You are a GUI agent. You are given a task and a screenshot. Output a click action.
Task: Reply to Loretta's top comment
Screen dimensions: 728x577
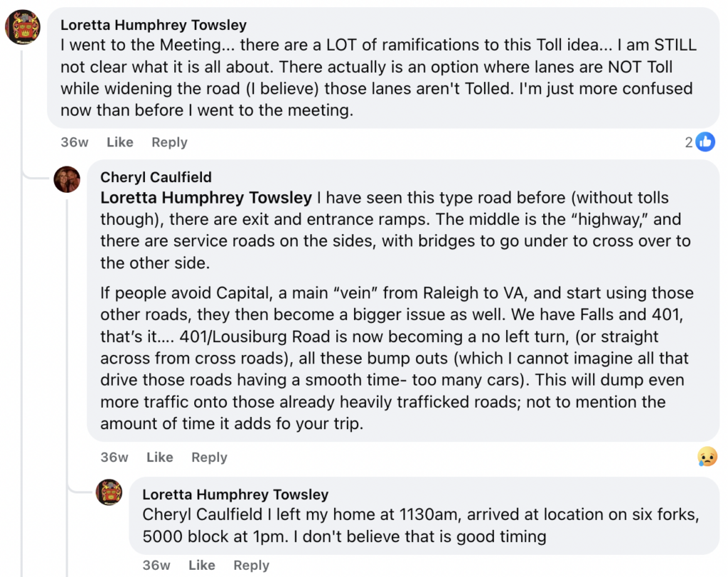[169, 142]
